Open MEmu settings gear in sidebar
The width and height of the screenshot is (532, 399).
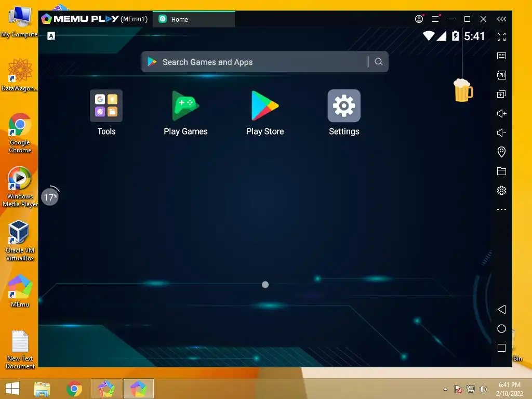tap(501, 190)
